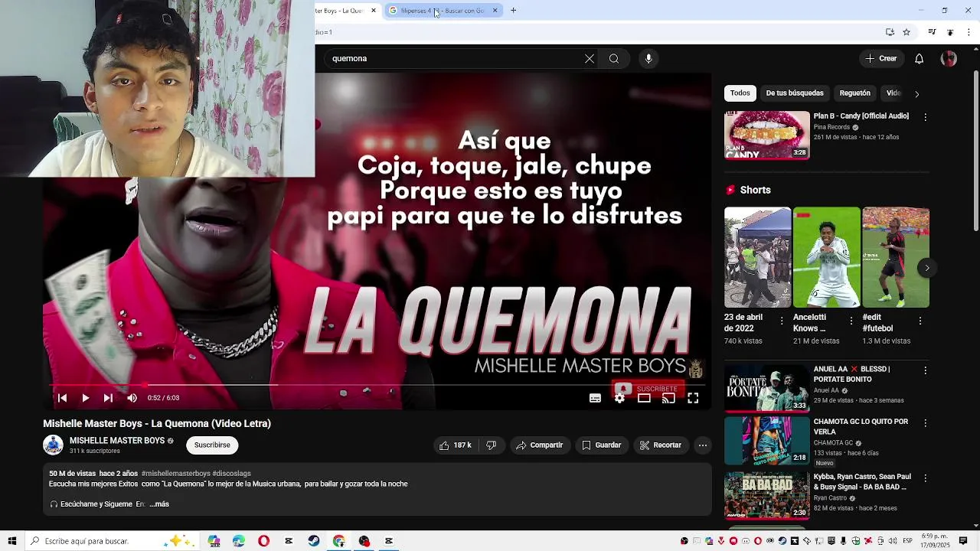Open the video player settings gear
The height and width of the screenshot is (551, 980).
click(619, 398)
